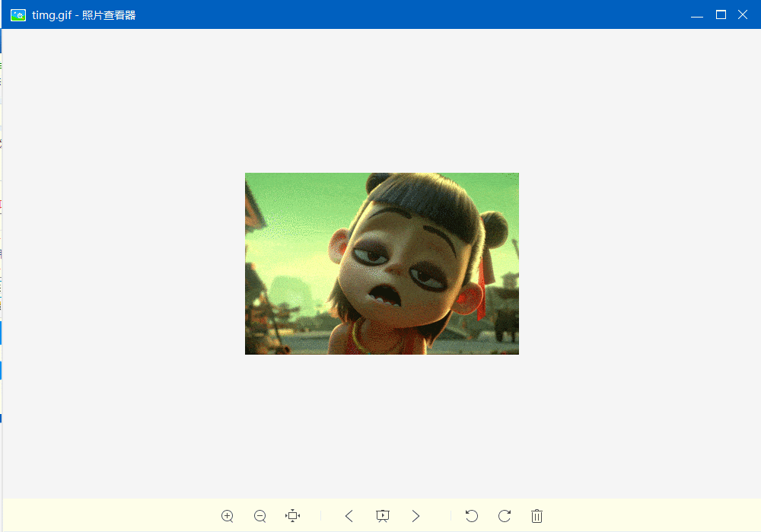Delete the current image with trash icon
Screen dimensions: 761x532
click(x=537, y=516)
